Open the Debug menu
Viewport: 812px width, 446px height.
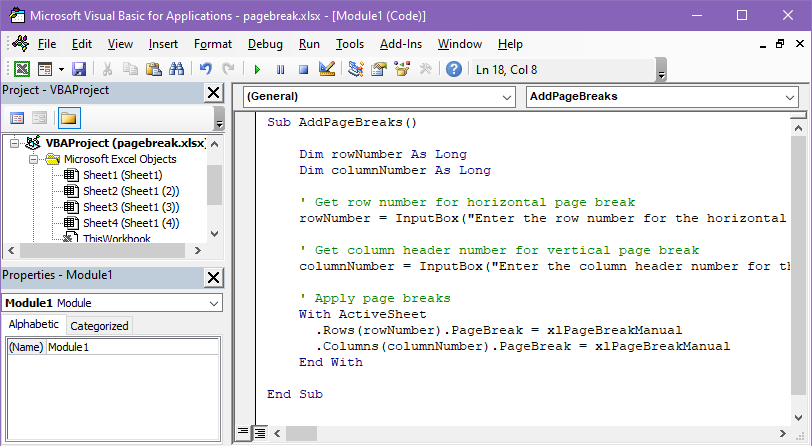click(x=265, y=44)
